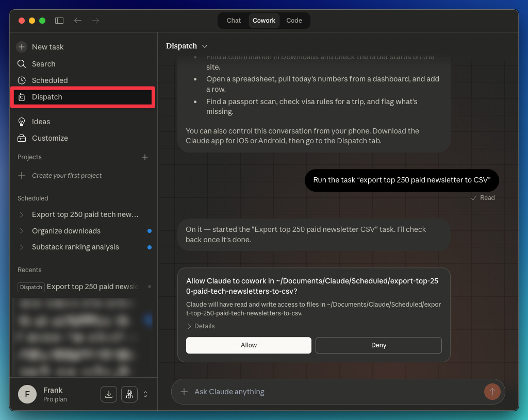
Task: Click the On it reply message
Action: (x=314, y=234)
